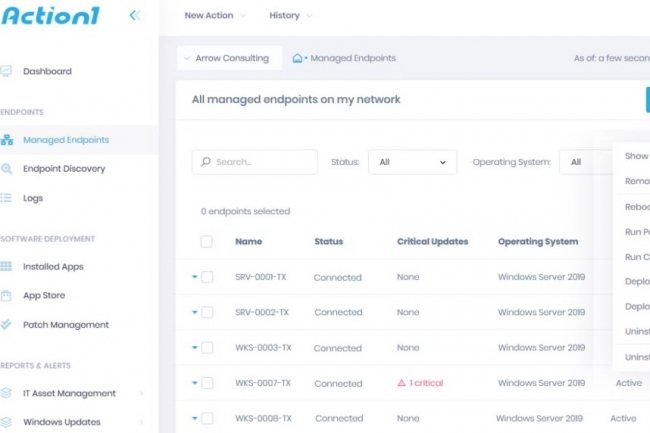This screenshot has height=433, width=650.
Task: Open Patch Management icon
Action: click(x=7, y=325)
